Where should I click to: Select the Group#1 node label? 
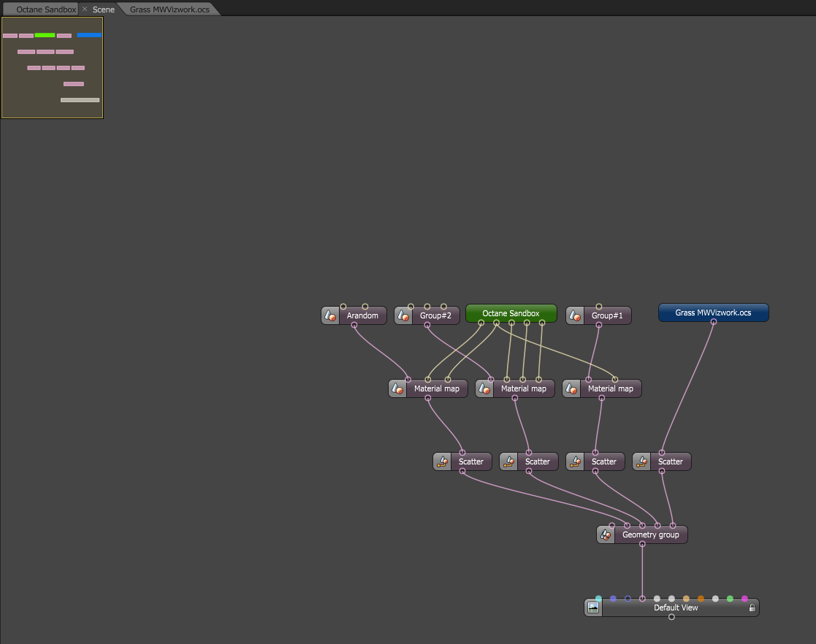tap(607, 315)
